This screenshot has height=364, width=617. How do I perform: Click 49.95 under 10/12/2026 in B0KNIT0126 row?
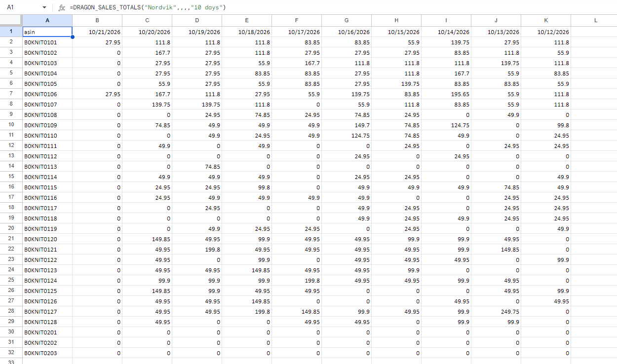point(546,301)
